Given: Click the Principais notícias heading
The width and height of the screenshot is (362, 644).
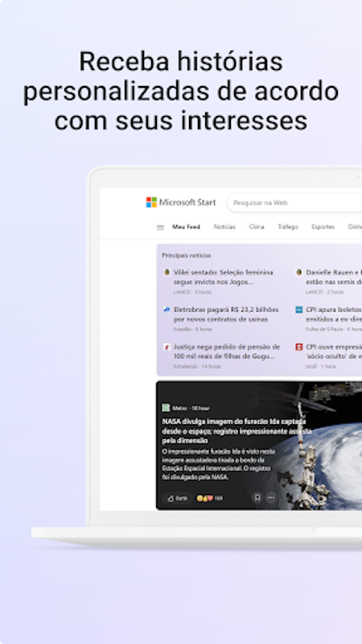Looking at the screenshot, I should pyautogui.click(x=187, y=255).
